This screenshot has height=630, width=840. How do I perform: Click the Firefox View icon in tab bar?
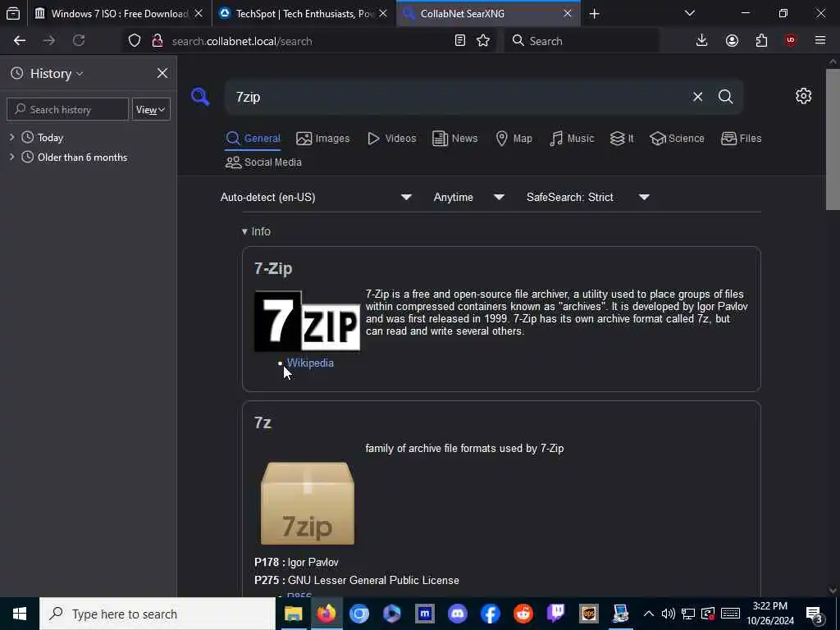[x=13, y=13]
